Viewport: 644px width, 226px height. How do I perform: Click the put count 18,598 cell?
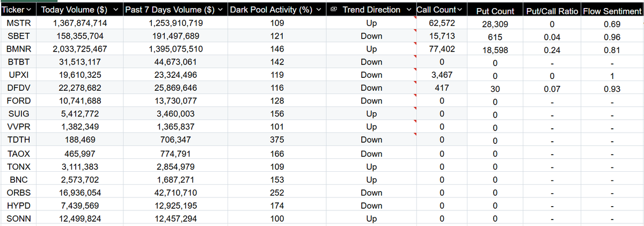[495, 50]
